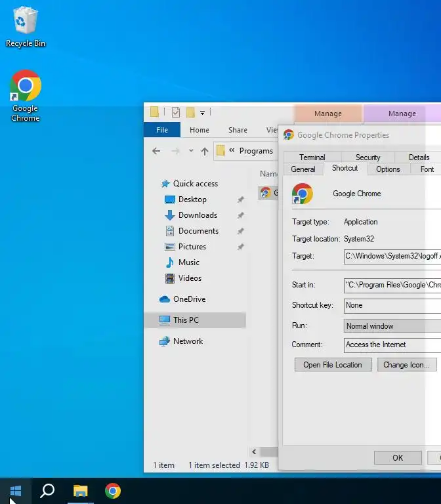Click New folder icon in quick access toolbar

click(x=190, y=112)
